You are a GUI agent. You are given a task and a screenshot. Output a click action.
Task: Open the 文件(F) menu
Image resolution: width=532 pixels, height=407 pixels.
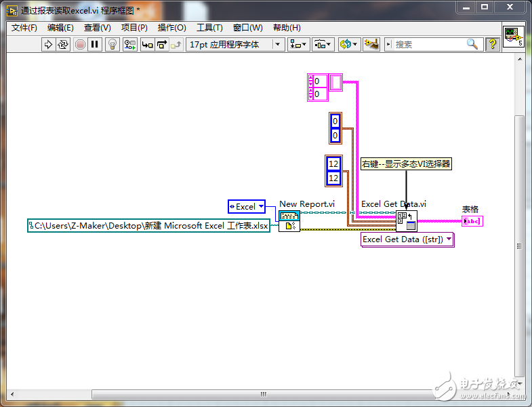[x=24, y=28]
